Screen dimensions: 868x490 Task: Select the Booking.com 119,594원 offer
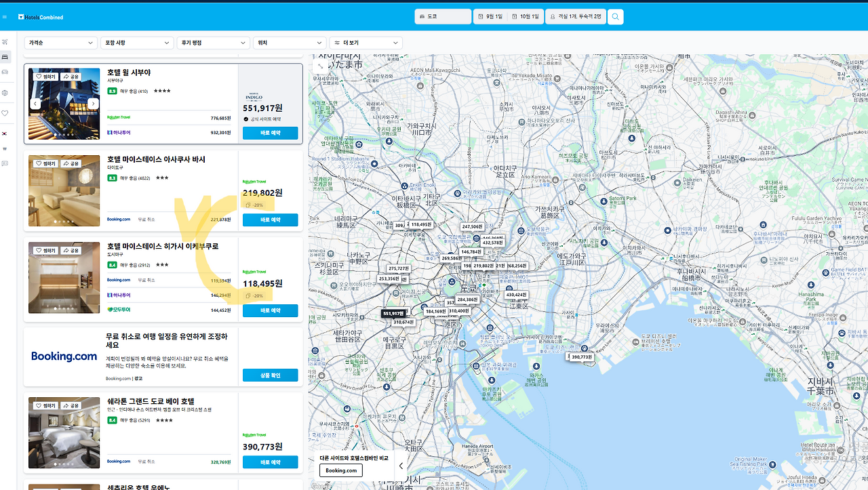(x=169, y=280)
